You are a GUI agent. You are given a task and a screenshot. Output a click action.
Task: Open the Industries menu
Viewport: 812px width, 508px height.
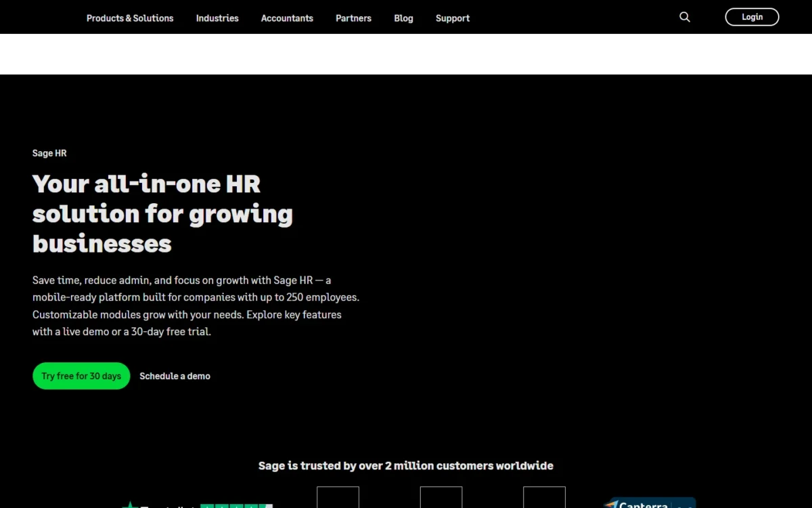217,18
